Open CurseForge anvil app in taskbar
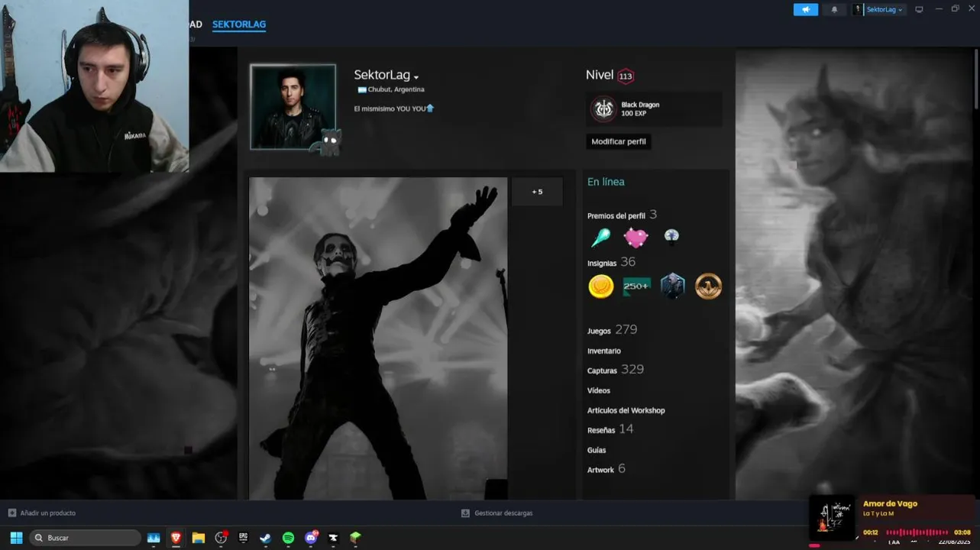Image resolution: width=980 pixels, height=550 pixels. click(x=333, y=538)
